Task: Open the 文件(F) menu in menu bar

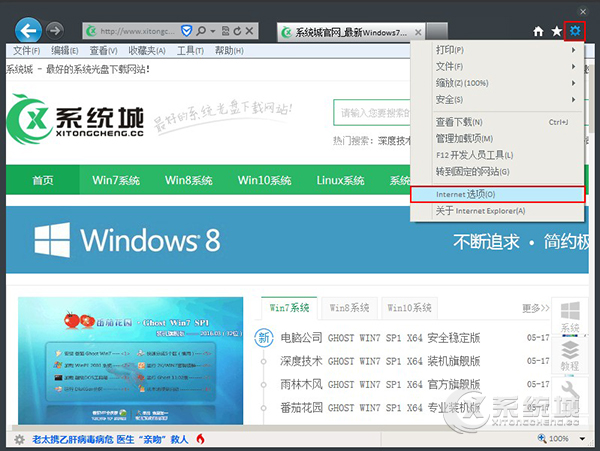Action: coord(26,50)
